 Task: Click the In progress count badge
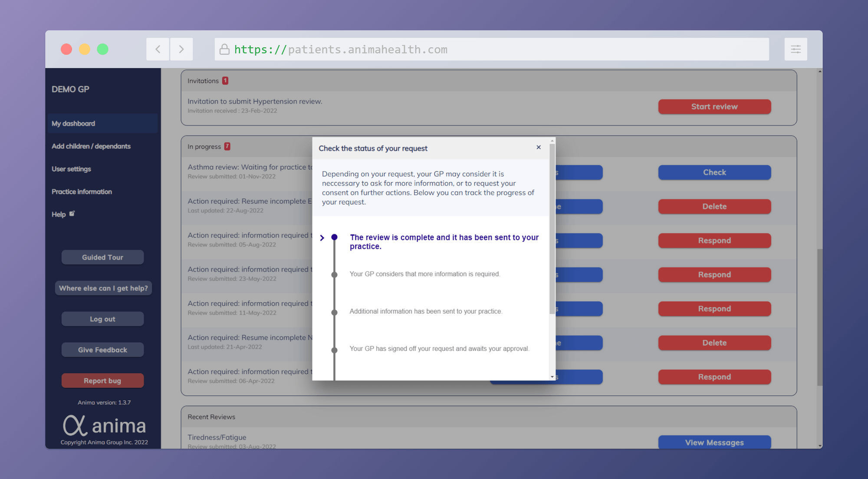pyautogui.click(x=227, y=146)
